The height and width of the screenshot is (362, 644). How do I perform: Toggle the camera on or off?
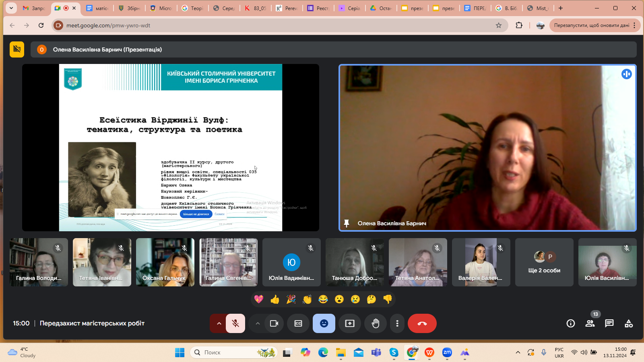[x=274, y=323]
